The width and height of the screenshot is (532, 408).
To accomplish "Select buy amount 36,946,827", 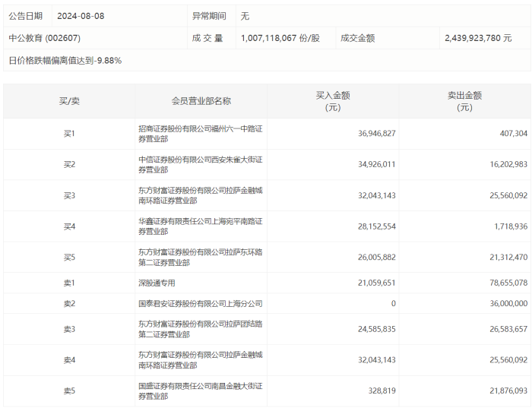I will click(x=377, y=134).
